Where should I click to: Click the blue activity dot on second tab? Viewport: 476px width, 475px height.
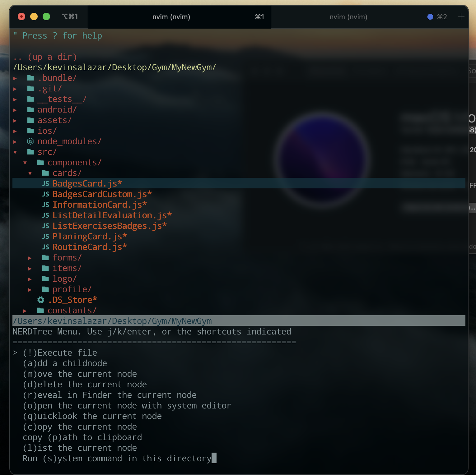(x=430, y=17)
